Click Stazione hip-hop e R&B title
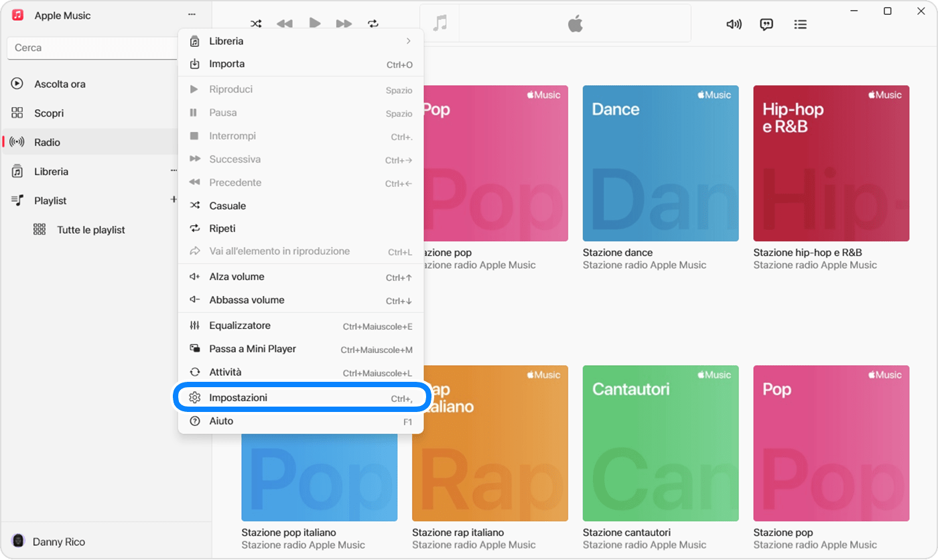Image resolution: width=938 pixels, height=560 pixels. coord(807,253)
